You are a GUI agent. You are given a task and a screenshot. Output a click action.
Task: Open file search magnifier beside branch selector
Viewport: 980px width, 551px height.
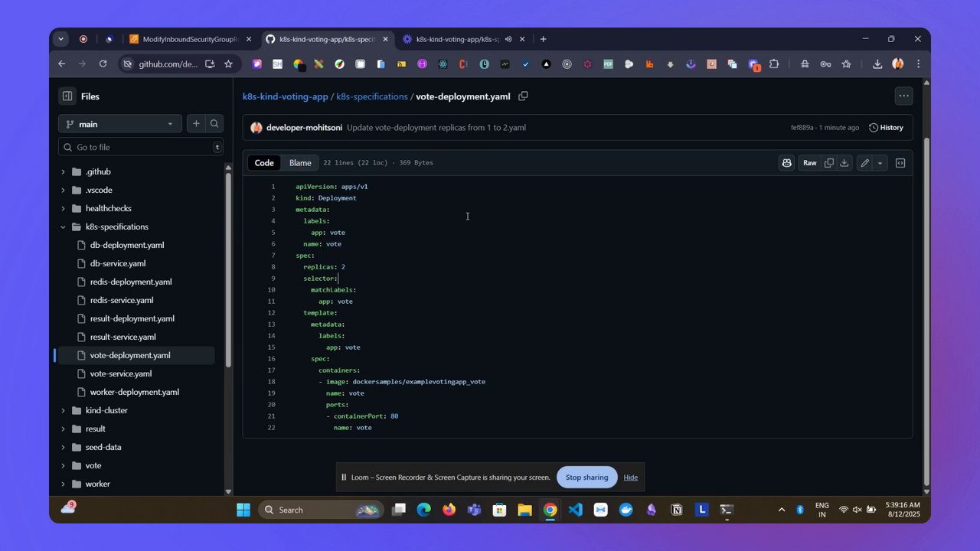click(215, 124)
